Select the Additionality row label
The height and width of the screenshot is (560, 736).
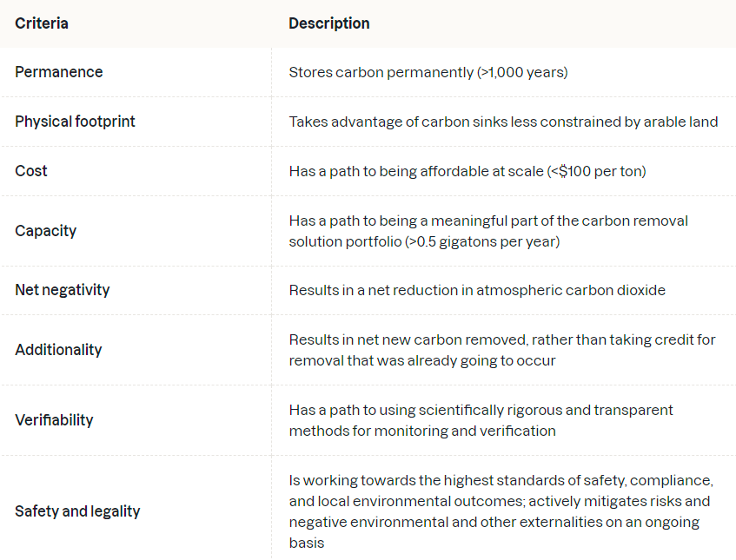(x=58, y=350)
